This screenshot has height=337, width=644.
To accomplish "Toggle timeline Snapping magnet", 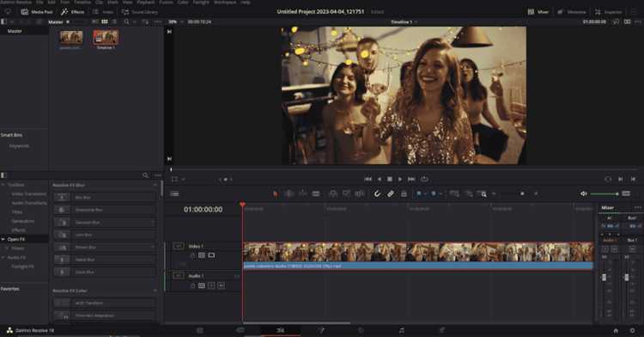I will [377, 193].
